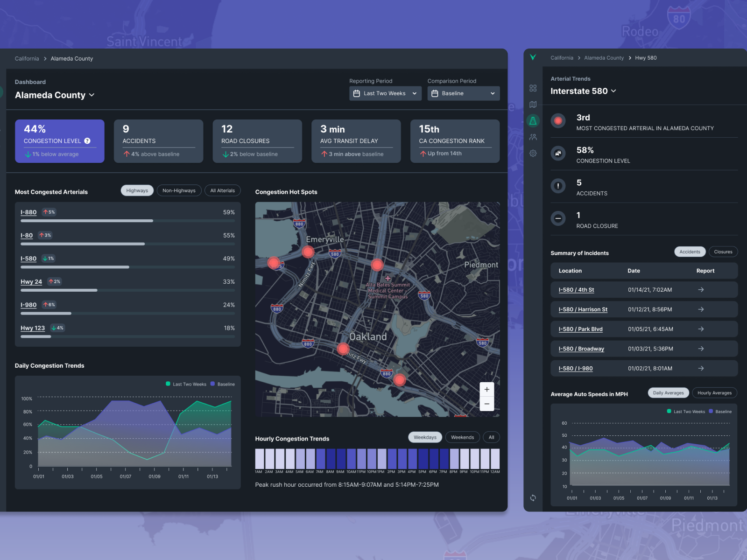Navigate to California via the breadcrumb link
This screenshot has height=560, width=747.
point(27,58)
